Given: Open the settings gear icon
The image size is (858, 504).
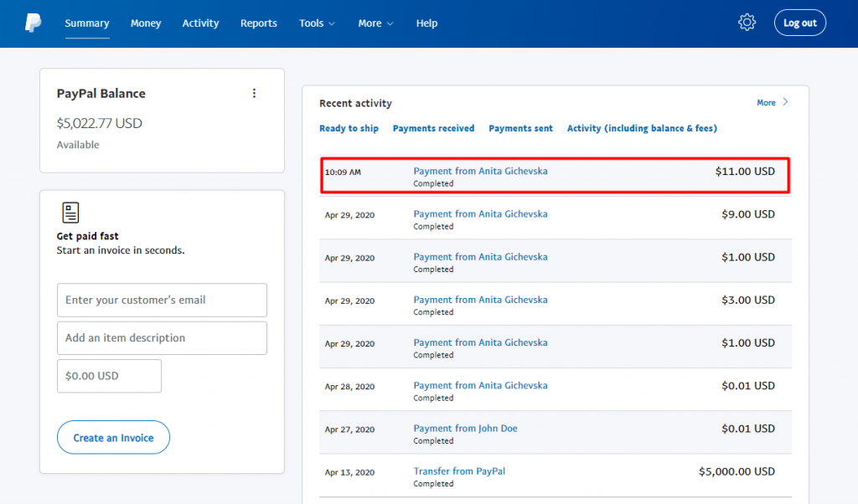Looking at the screenshot, I should coord(747,23).
